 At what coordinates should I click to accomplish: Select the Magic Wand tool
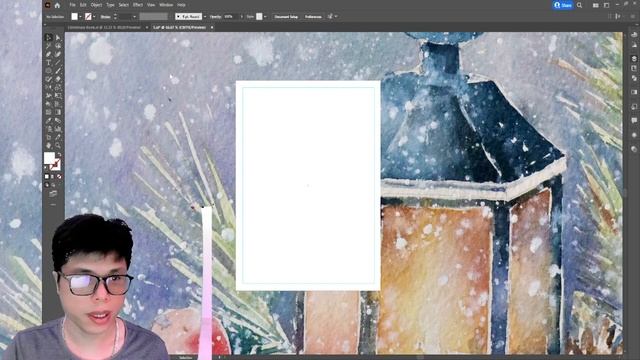pos(49,45)
